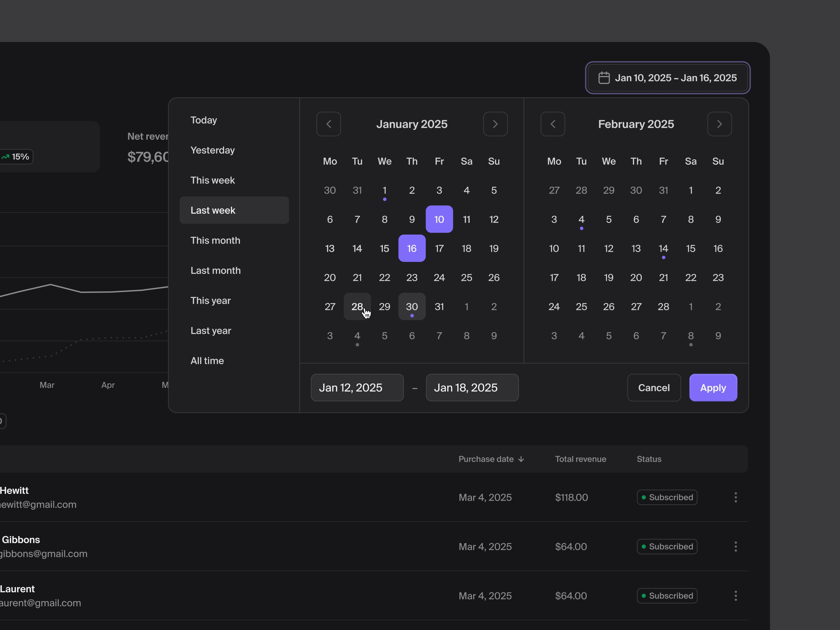Click the previous month arrow beside February 2025
The image size is (840, 630).
pos(553,124)
